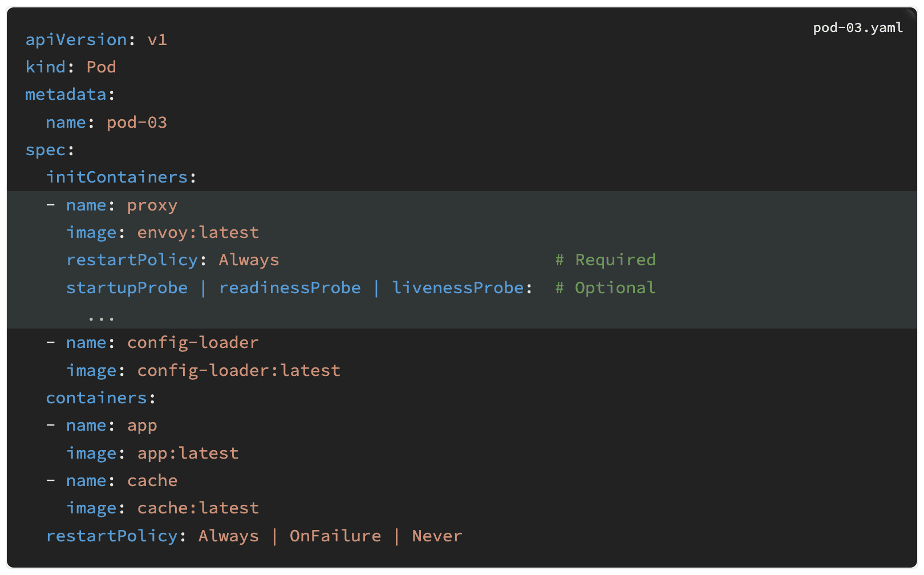924x575 pixels.
Task: Click the Always value under proxy restartPolicy
Action: coord(249,261)
